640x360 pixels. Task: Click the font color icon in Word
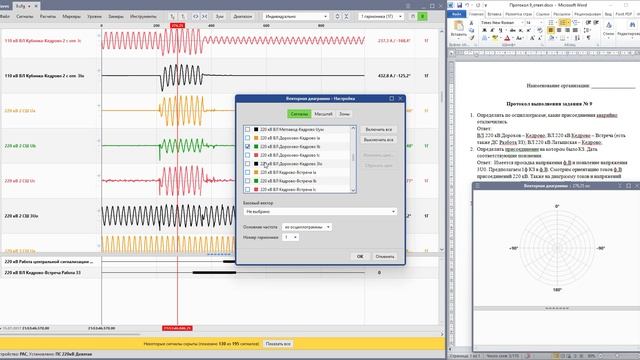click(x=507, y=38)
